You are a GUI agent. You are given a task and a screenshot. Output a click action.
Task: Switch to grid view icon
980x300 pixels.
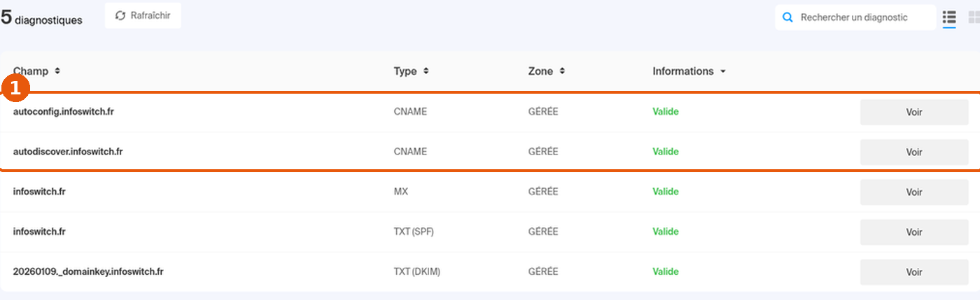974,17
